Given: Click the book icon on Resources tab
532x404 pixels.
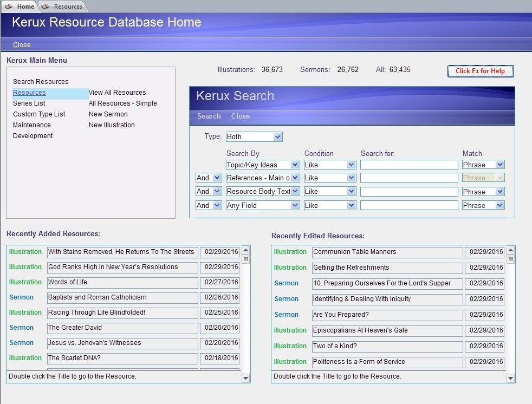Looking at the screenshot, I should click(x=46, y=6).
